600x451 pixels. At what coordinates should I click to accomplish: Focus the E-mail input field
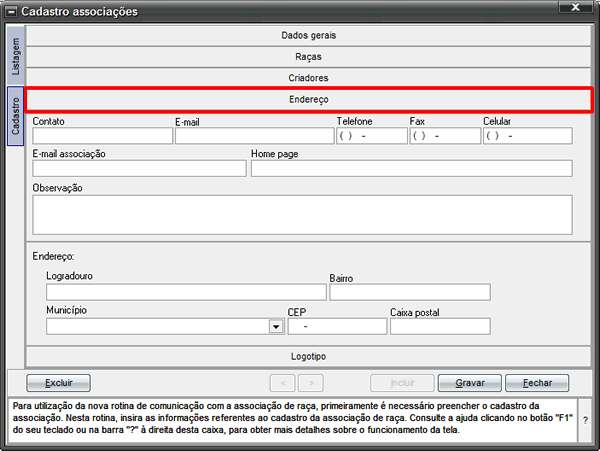[254, 136]
